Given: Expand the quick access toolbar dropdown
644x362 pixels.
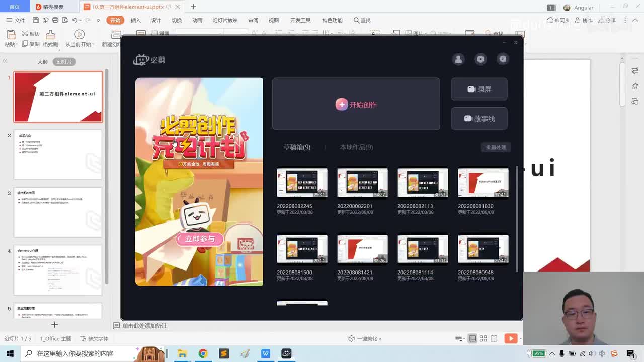Looking at the screenshot, I should pos(99,20).
